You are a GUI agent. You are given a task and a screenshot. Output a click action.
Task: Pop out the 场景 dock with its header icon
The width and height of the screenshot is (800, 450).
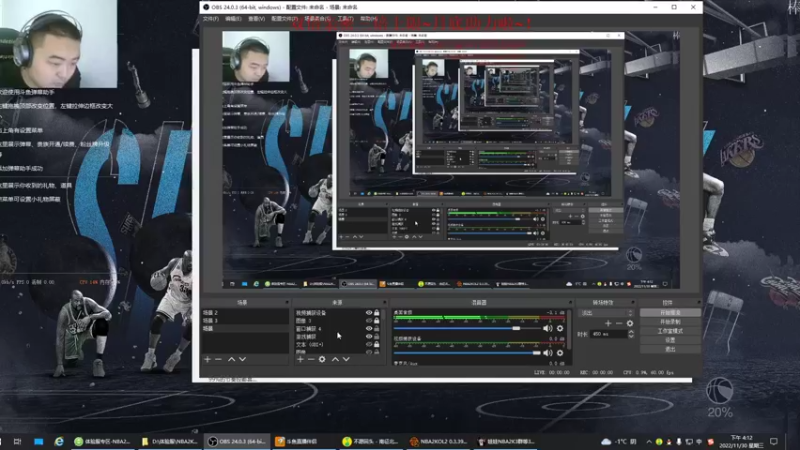287,303
